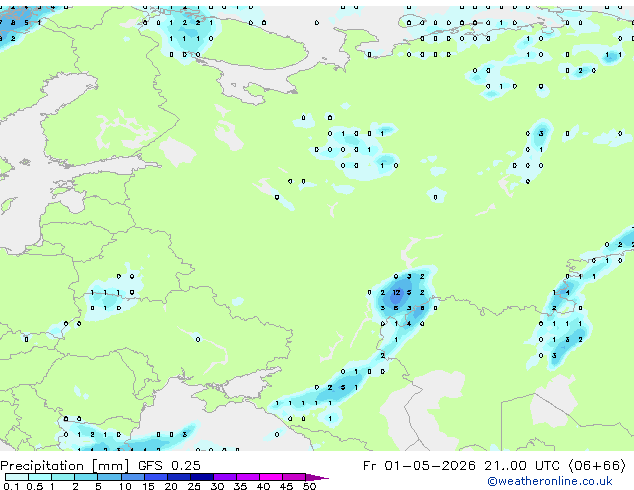Click the '12' precipitation value on map
The image size is (634, 490).
pyautogui.click(x=396, y=292)
